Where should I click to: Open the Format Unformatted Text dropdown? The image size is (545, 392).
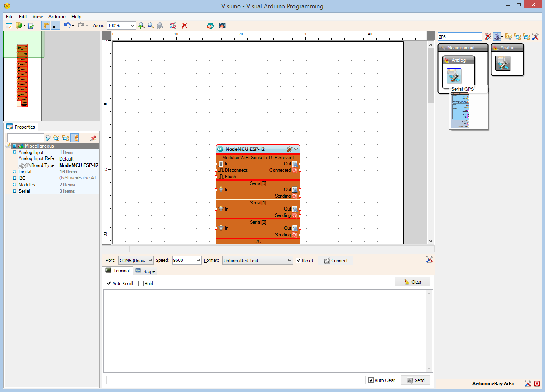(x=257, y=261)
